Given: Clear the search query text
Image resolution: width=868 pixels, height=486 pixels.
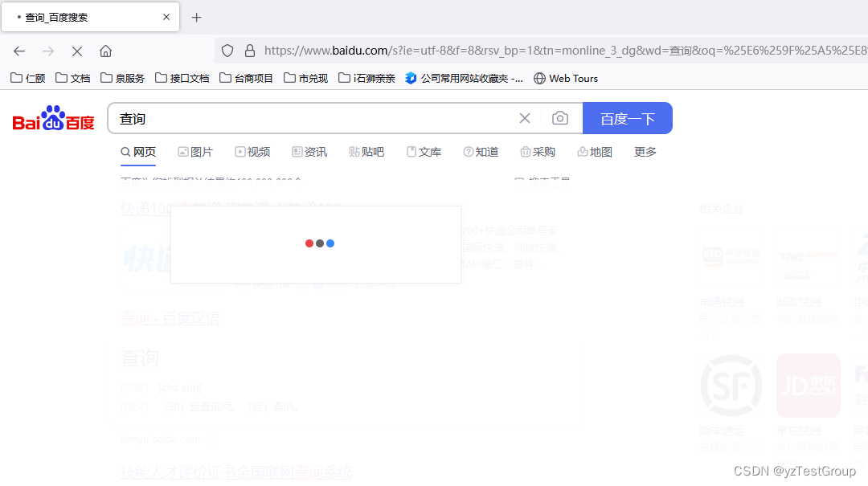Looking at the screenshot, I should click(x=525, y=118).
